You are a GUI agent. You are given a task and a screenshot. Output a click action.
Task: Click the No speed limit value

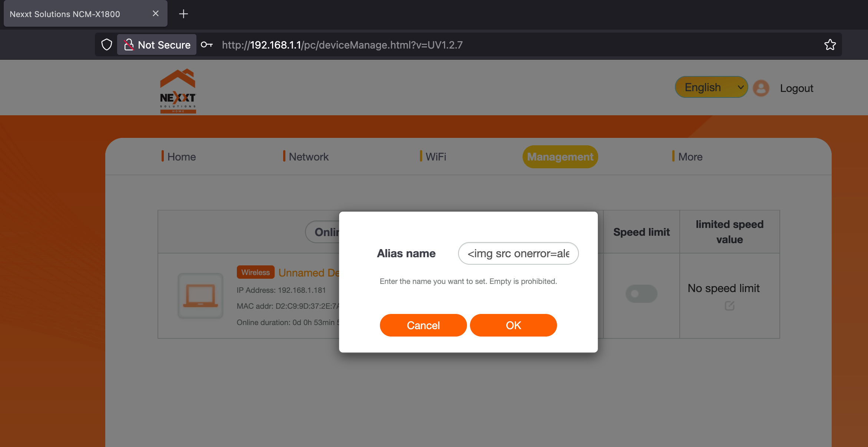[723, 288]
